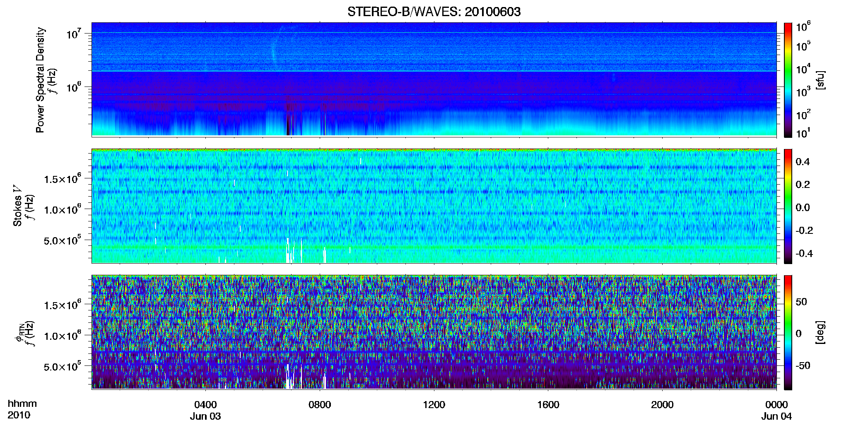Click the 10⁷ frequency tick of top panel
Screen dimensions: 868x447
pos(74,34)
